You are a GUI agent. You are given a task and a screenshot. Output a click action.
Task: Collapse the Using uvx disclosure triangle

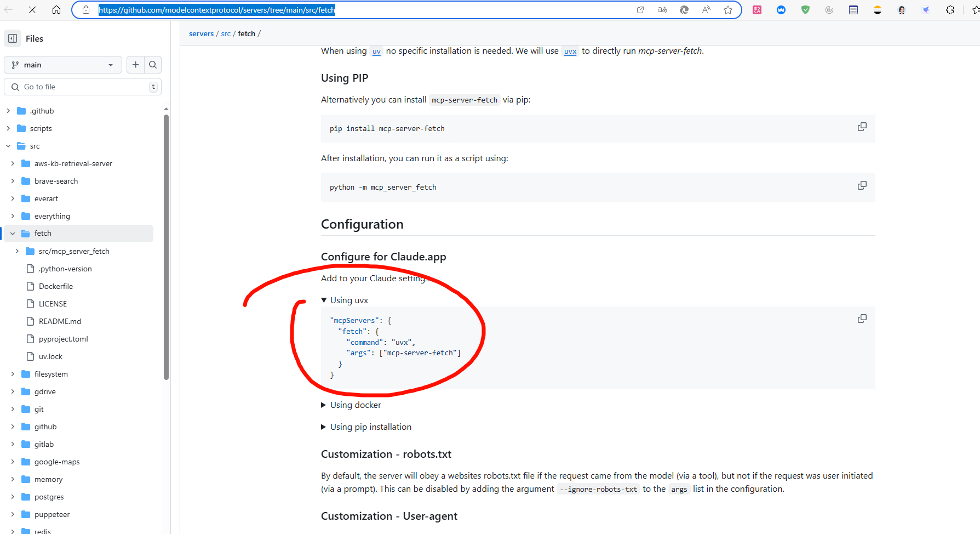[x=323, y=300]
